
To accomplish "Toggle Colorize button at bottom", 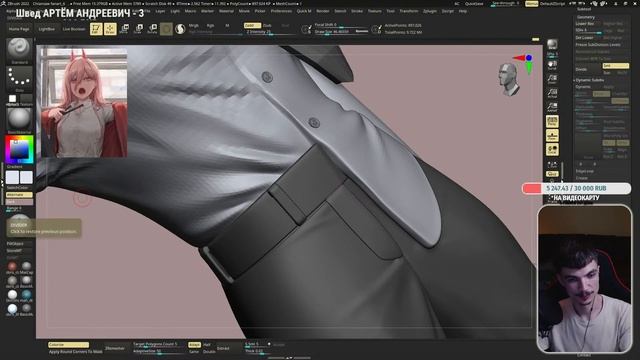I will (68, 345).
